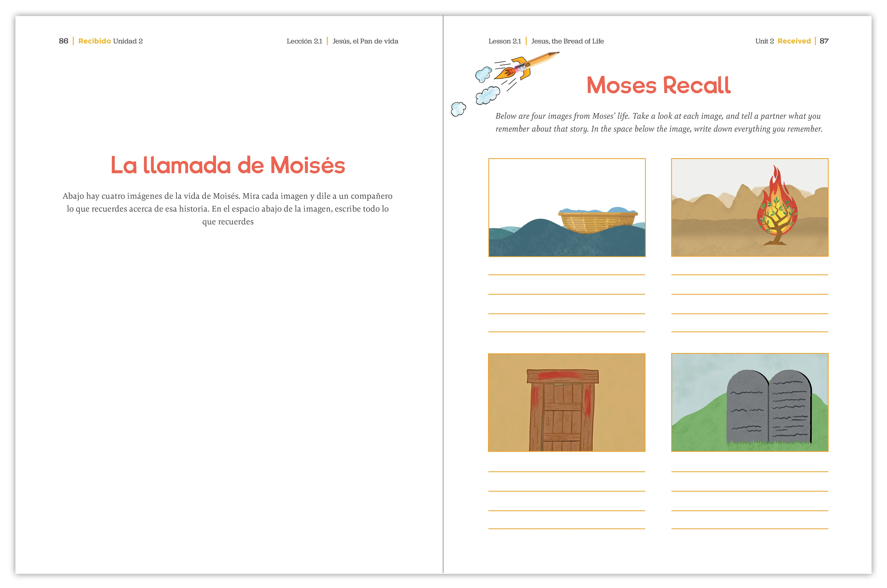Click the last writing line under the basket
The width and height of the screenshot is (887, 588).
[x=567, y=332]
